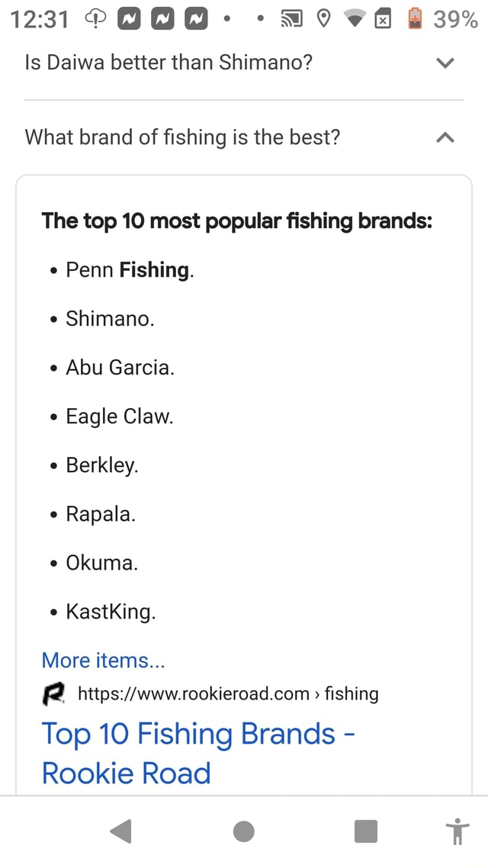Screen dimensions: 488x868
Task: Tap the chevron next to the Daiwa question
Action: tap(445, 63)
